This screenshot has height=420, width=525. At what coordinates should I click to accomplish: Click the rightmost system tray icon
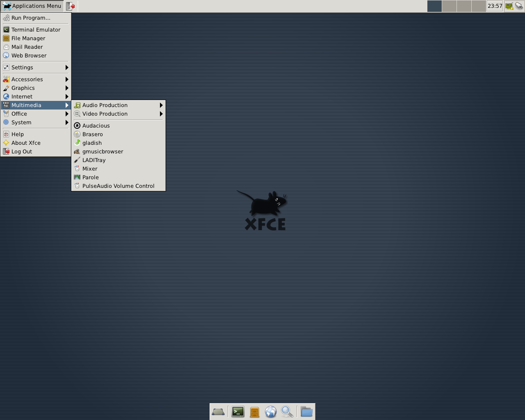(x=519, y=6)
